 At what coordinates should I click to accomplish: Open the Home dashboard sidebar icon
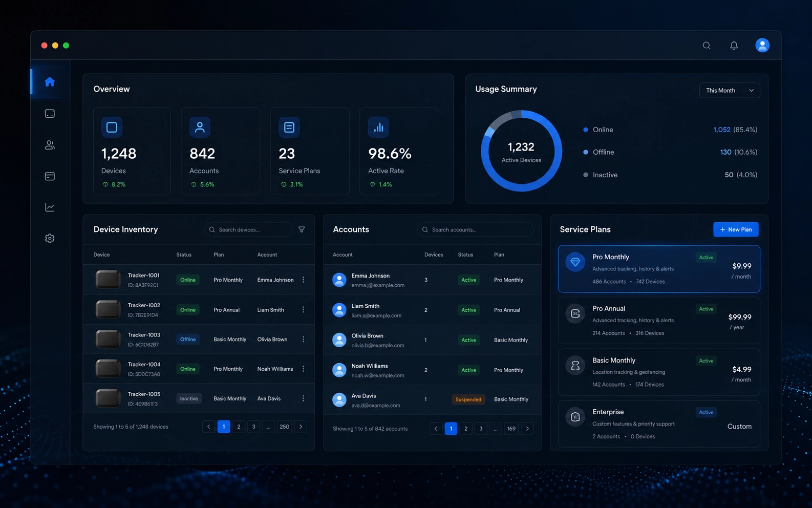tap(50, 82)
